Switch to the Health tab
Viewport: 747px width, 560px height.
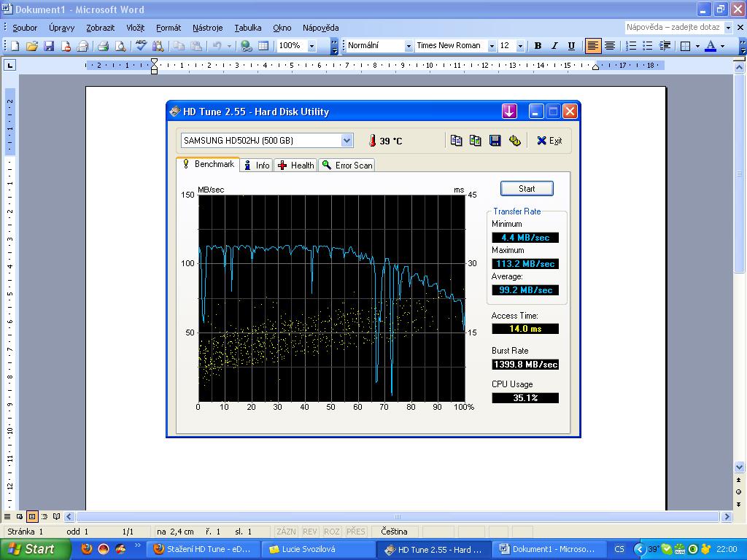point(295,166)
